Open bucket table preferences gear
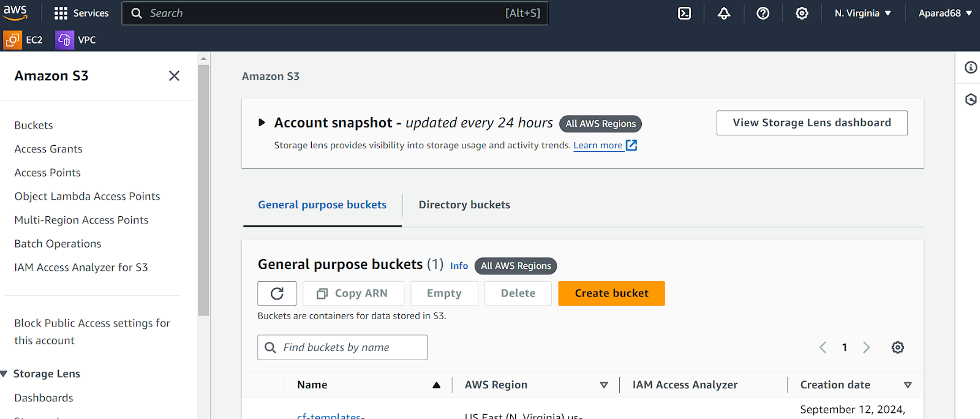980x419 pixels. [898, 347]
